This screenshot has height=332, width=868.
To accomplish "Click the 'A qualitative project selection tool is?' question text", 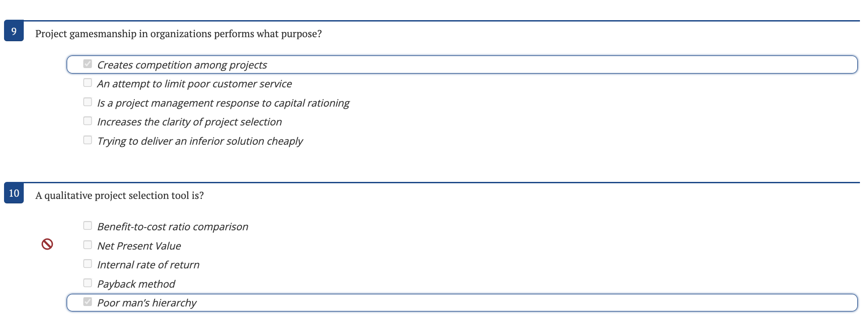I will [x=120, y=195].
